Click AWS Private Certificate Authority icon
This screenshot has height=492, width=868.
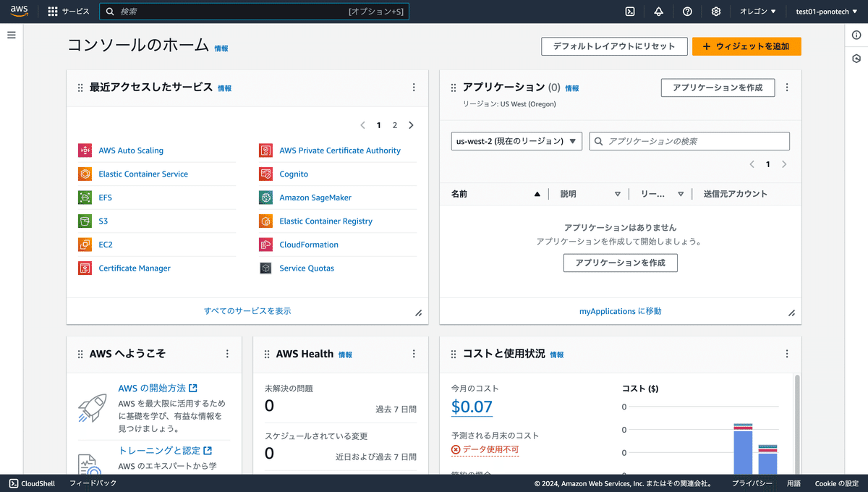point(265,150)
